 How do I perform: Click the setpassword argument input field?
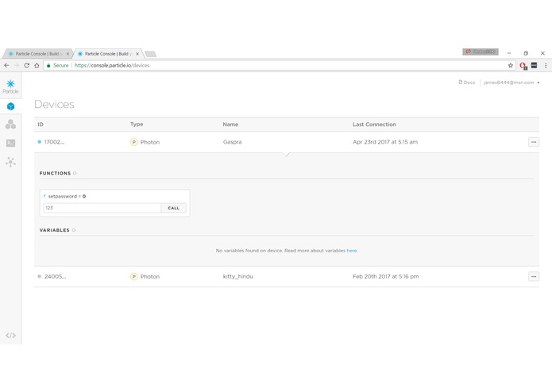102,208
